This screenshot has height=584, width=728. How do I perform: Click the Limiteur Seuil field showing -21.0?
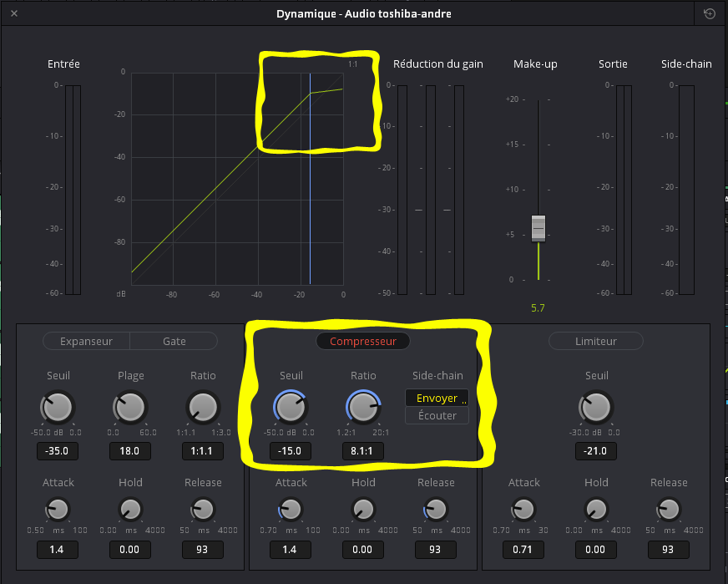596,451
